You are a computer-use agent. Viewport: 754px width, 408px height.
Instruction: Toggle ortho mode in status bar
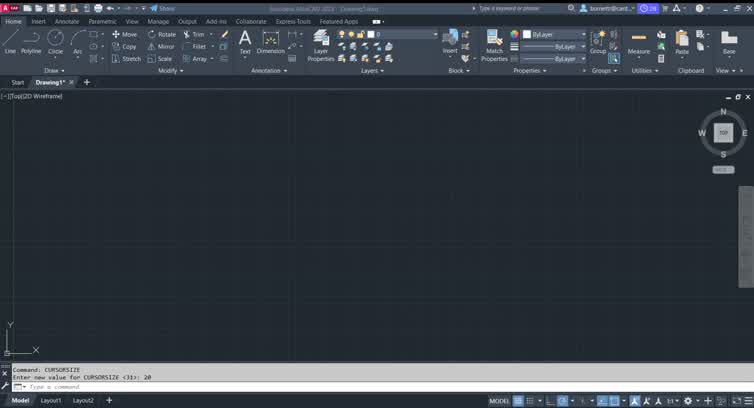pos(551,401)
